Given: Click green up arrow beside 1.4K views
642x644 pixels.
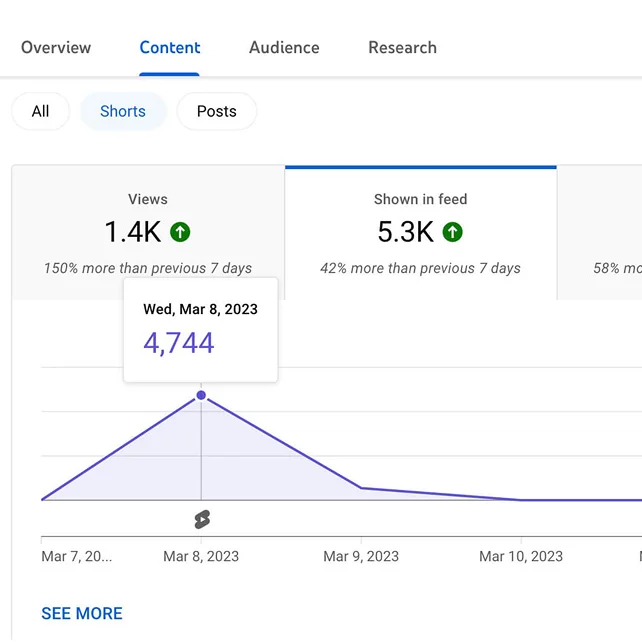Looking at the screenshot, I should click(180, 233).
